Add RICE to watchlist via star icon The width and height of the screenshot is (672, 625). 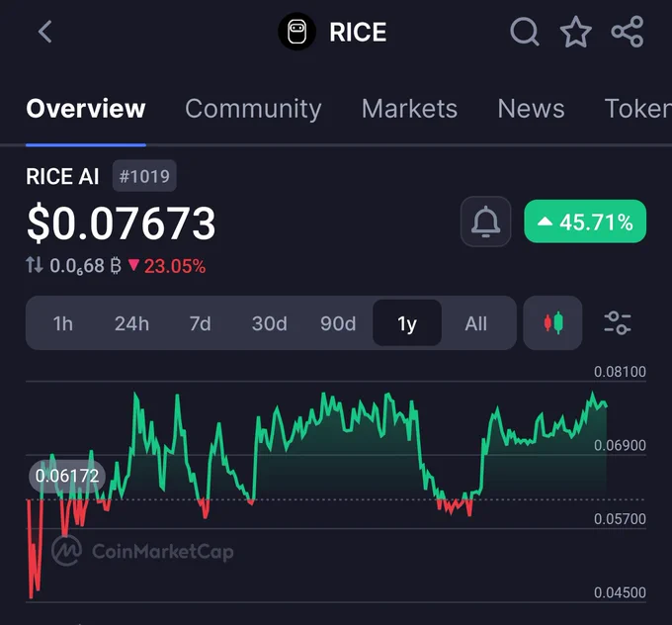tap(575, 32)
